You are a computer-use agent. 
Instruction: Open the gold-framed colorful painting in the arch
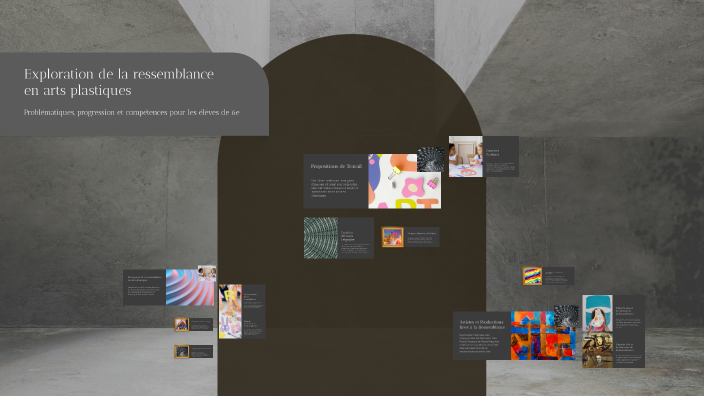(x=392, y=237)
